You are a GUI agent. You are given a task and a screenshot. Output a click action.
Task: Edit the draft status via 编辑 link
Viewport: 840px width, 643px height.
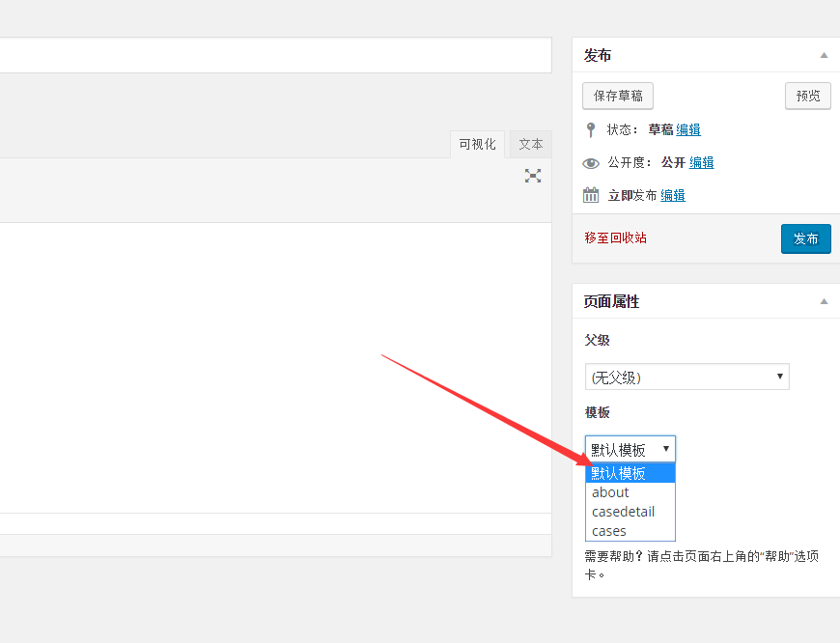tap(689, 129)
